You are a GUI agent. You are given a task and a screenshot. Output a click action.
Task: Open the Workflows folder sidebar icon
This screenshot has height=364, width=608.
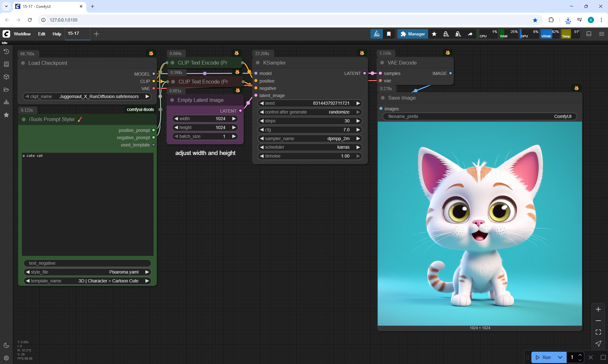(x=6, y=89)
